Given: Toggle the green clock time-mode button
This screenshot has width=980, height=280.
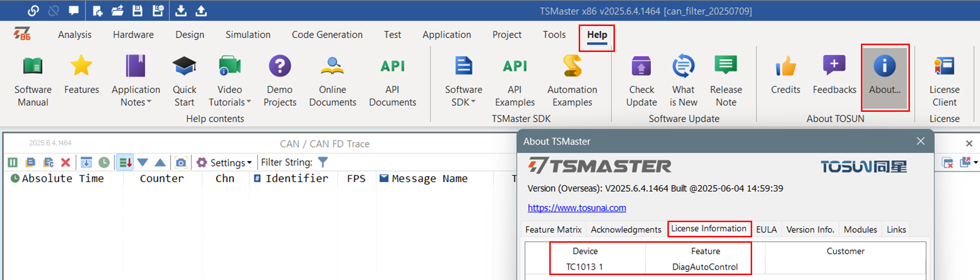Looking at the screenshot, I should 104,162.
